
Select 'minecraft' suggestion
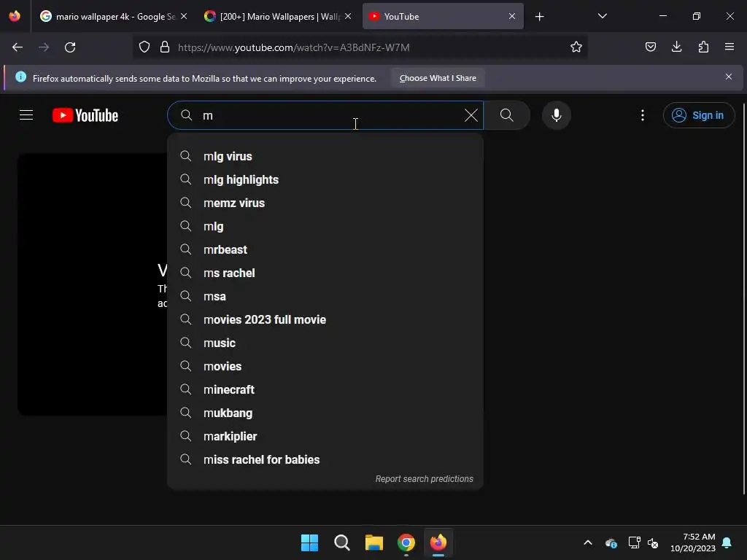[x=325, y=389]
